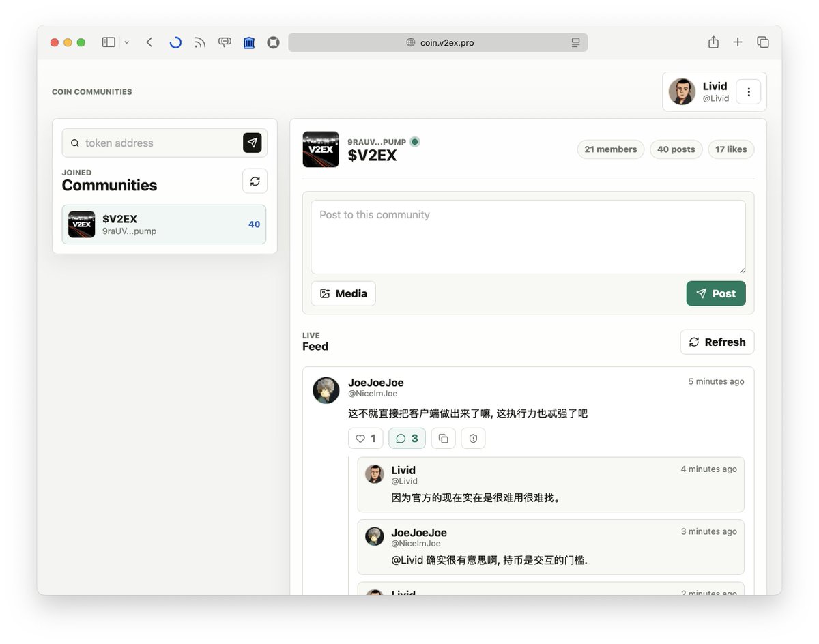Click the post count 40 in sidebar
Viewport: 819px width, 644px height.
254,224
